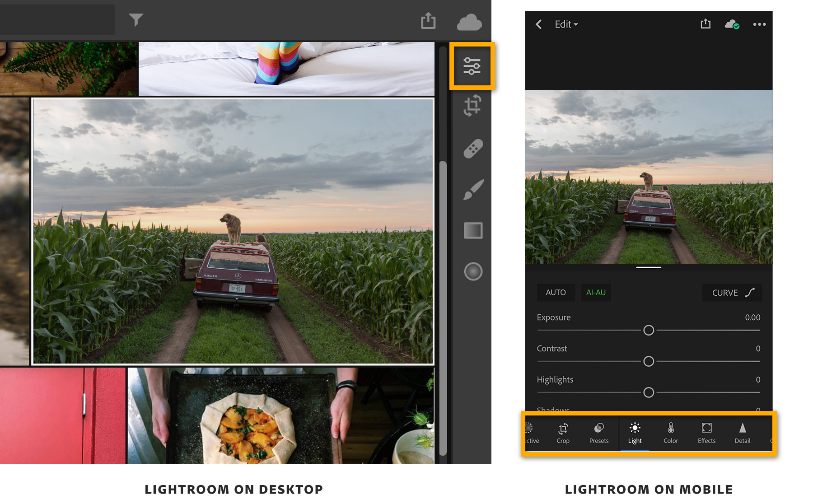Click the Contrast slider handle
This screenshot has width=813, height=504.
[649, 361]
